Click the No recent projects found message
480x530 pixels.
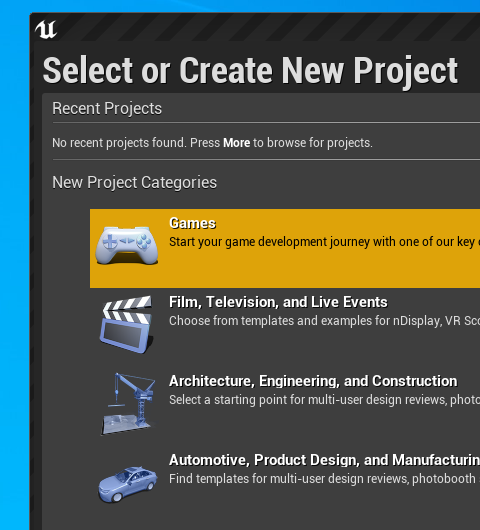pos(212,143)
